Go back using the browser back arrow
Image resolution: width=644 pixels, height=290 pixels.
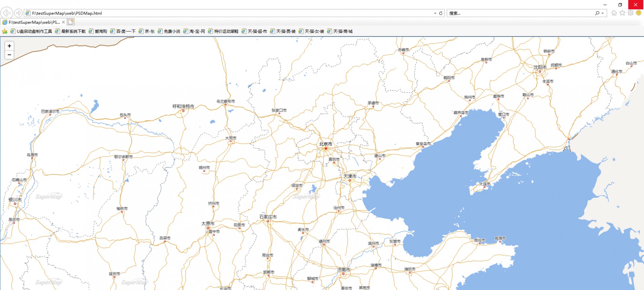tap(6, 13)
